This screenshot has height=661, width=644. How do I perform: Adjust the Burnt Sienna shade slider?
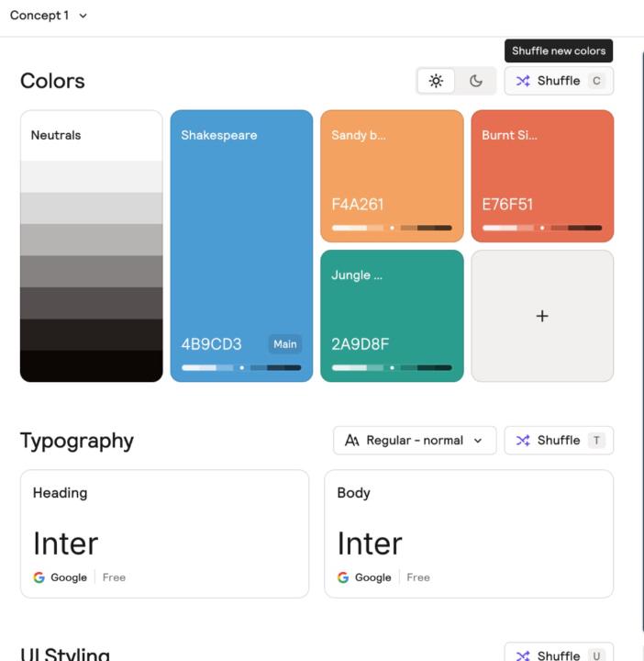(x=542, y=228)
